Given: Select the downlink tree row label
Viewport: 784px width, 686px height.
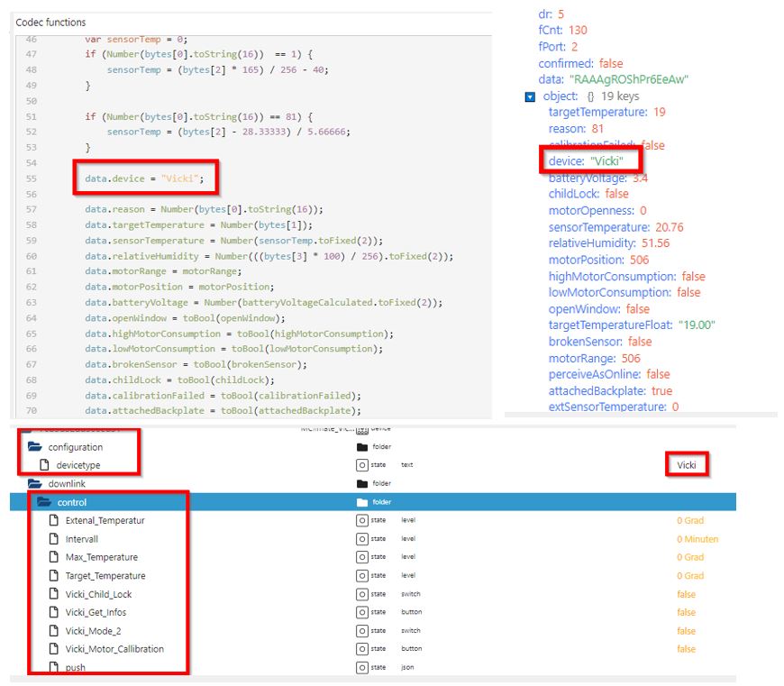Looking at the screenshot, I should point(67,483).
